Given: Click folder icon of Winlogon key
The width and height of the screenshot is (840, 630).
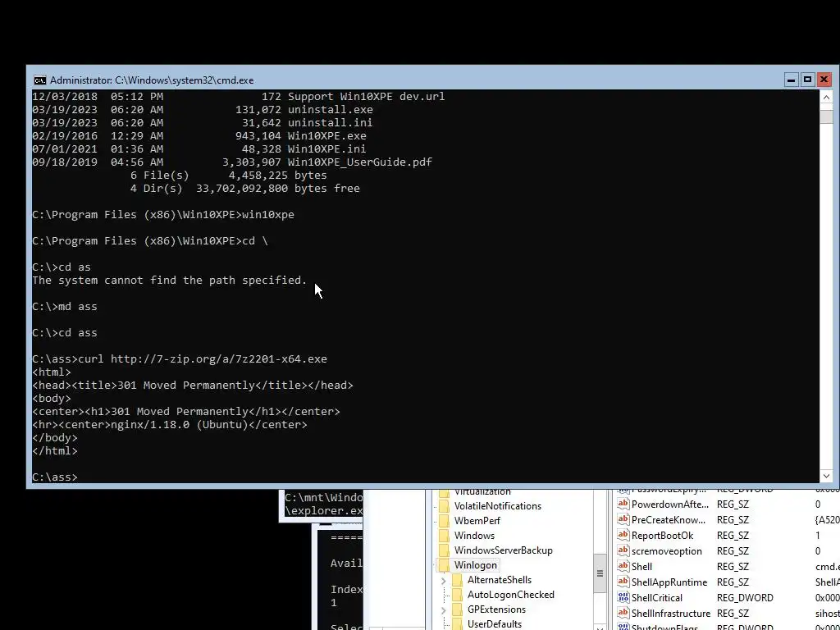Looking at the screenshot, I should pos(444,565).
